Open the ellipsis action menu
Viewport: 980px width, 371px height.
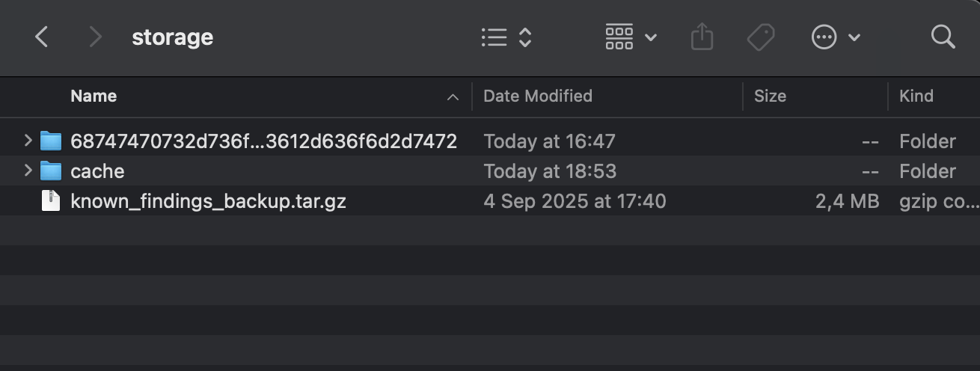(836, 37)
